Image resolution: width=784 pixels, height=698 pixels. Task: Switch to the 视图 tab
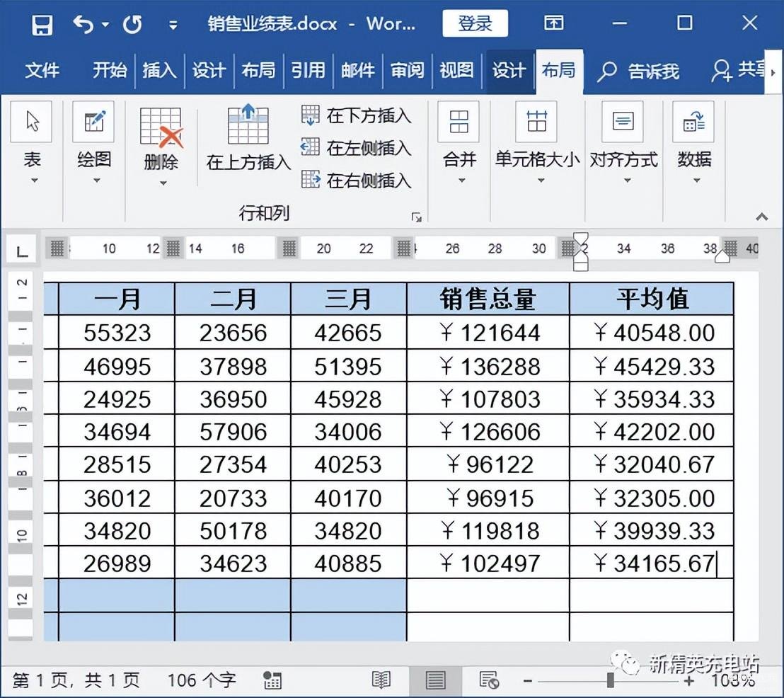[x=456, y=70]
